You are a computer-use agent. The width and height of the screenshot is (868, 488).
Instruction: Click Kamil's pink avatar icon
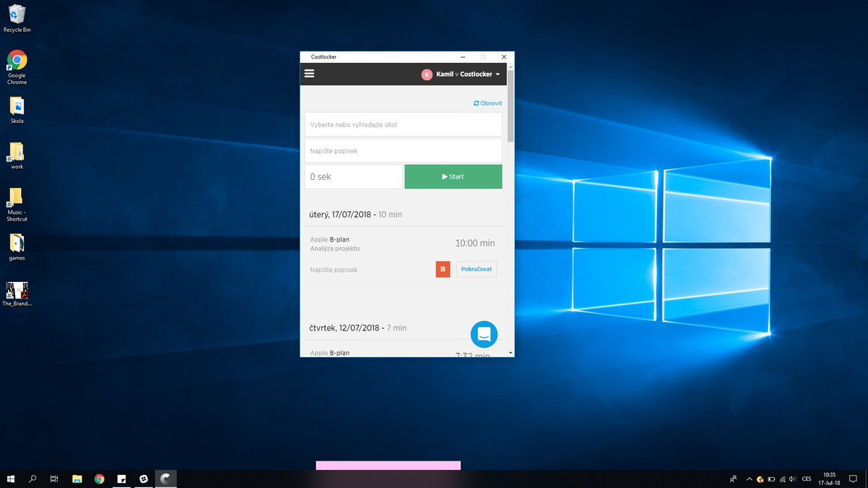425,74
